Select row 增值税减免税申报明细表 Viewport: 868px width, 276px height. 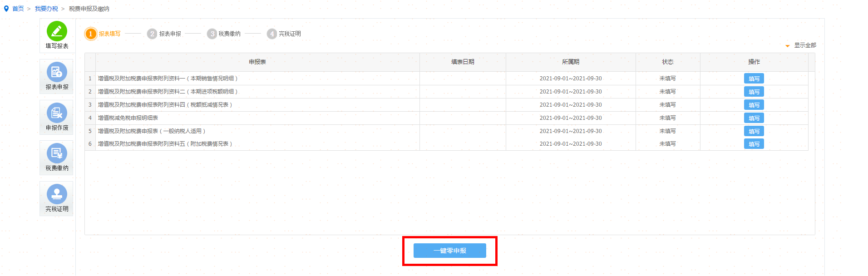coord(447,118)
